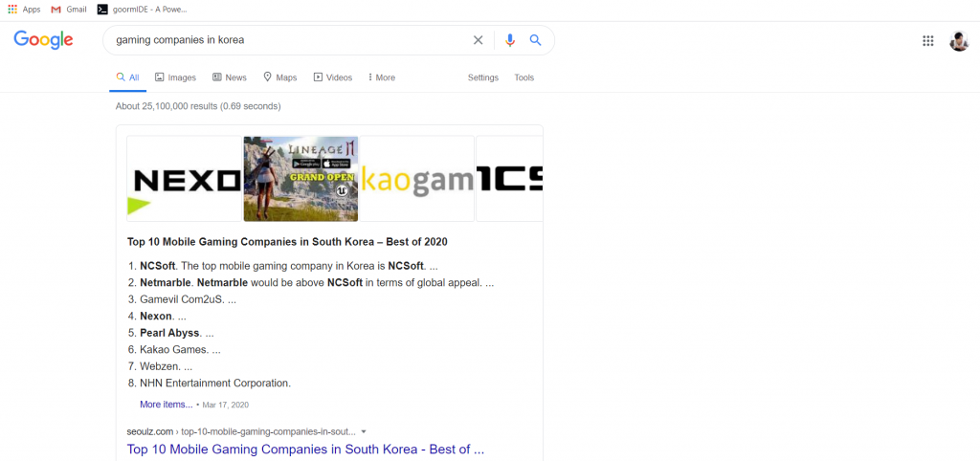
Task: Click the About 25,100,000 results text
Action: [198, 106]
